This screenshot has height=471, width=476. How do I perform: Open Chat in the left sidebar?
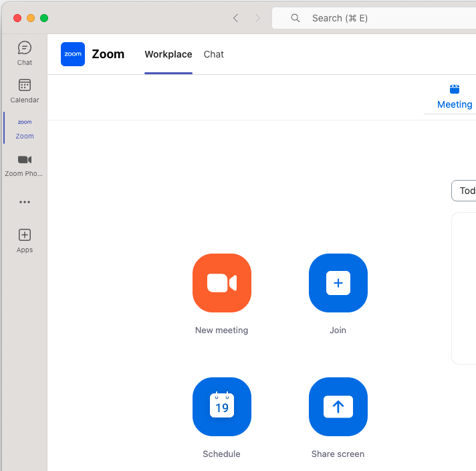(x=25, y=53)
